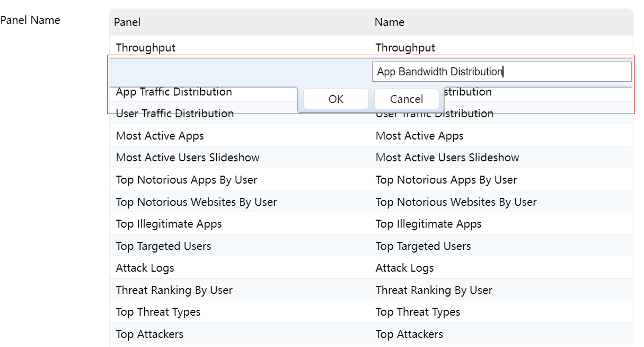Select Top Attackers in the Name column

click(x=409, y=334)
